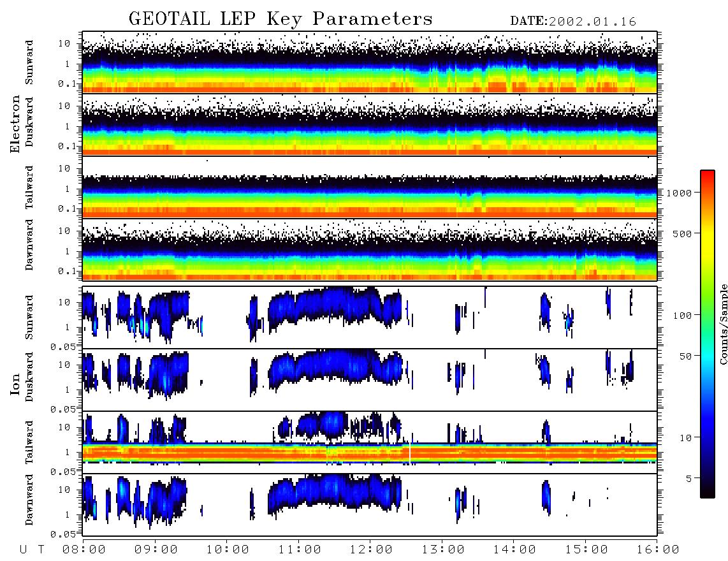The width and height of the screenshot is (728, 561).
Task: Click the 100 label on the color scale
Action: pos(682,316)
